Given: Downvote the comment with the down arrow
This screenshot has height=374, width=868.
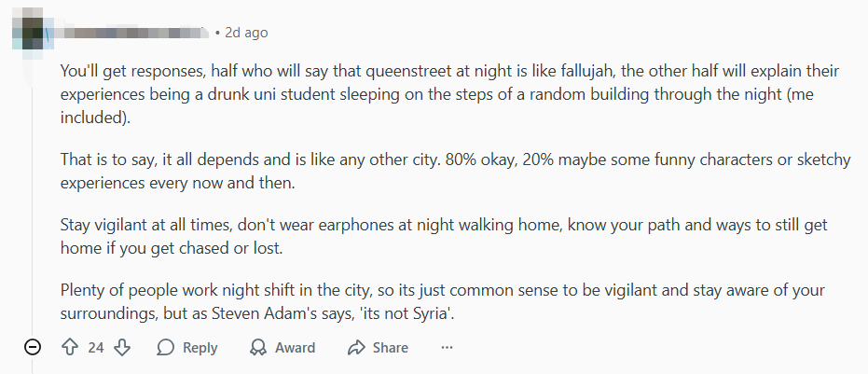Looking at the screenshot, I should pos(122,347).
